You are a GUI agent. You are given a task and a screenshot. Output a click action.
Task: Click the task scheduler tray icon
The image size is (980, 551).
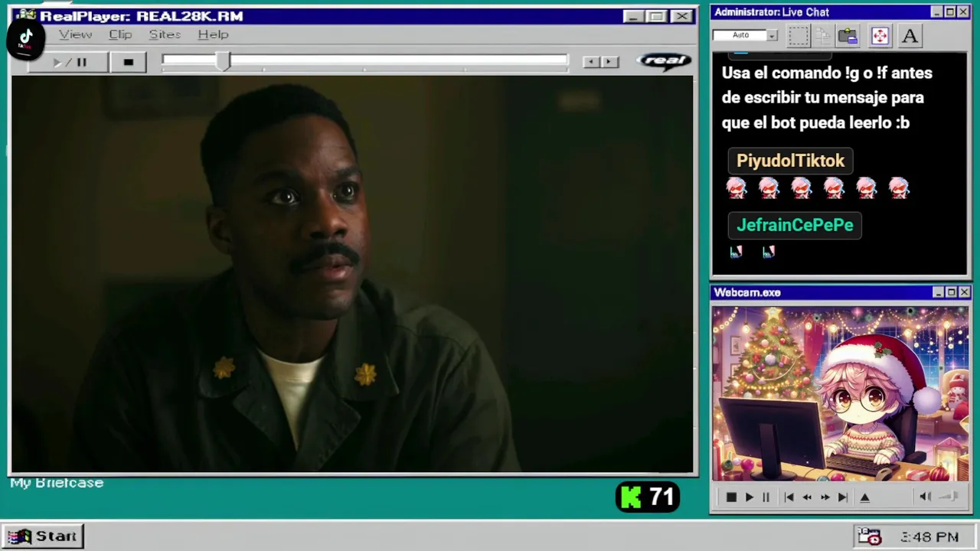click(x=870, y=536)
